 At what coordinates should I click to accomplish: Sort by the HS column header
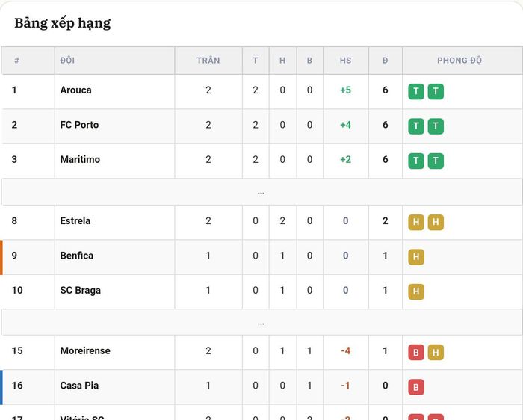pyautogui.click(x=345, y=61)
